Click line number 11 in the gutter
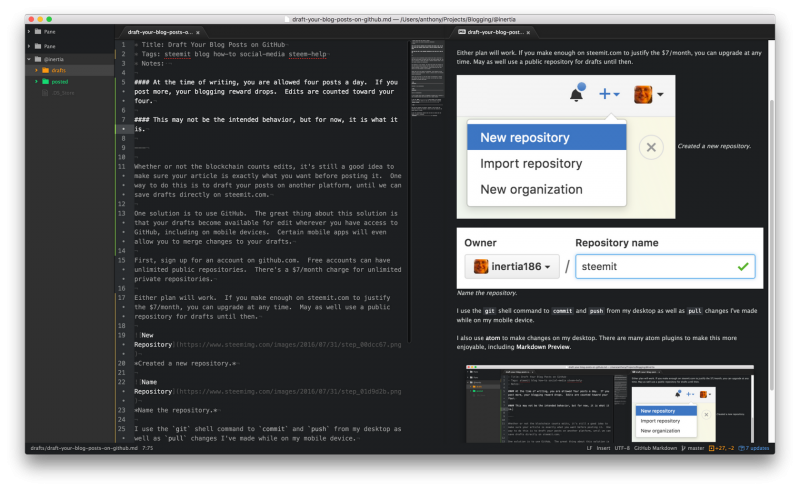 click(x=121, y=166)
